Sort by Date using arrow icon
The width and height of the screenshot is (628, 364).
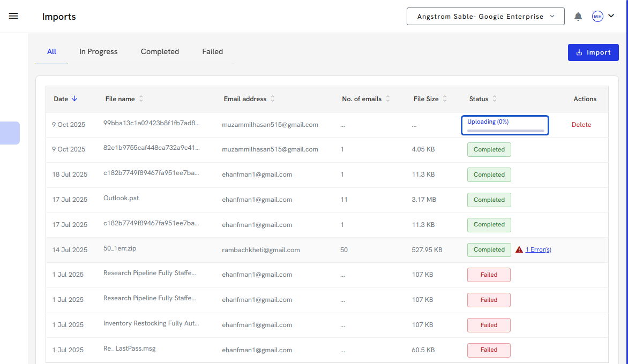(x=74, y=98)
